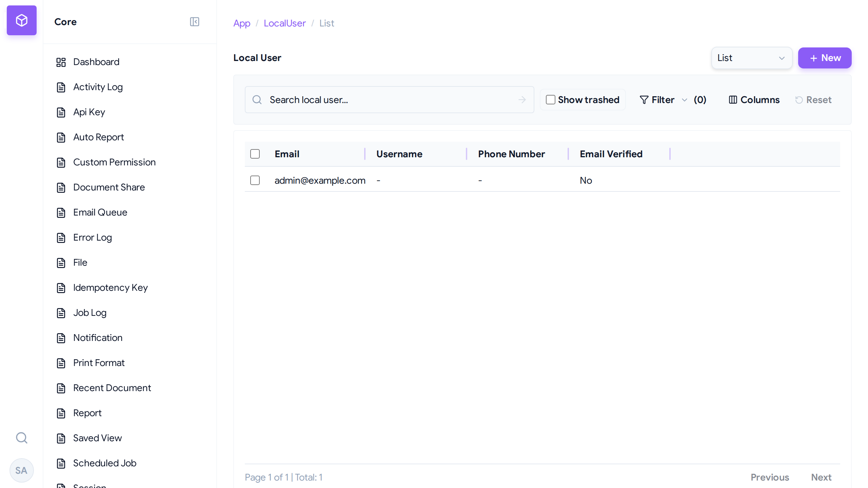This screenshot has width=868, height=488.
Task: Open Idempotency Key in sidebar
Action: (111, 287)
